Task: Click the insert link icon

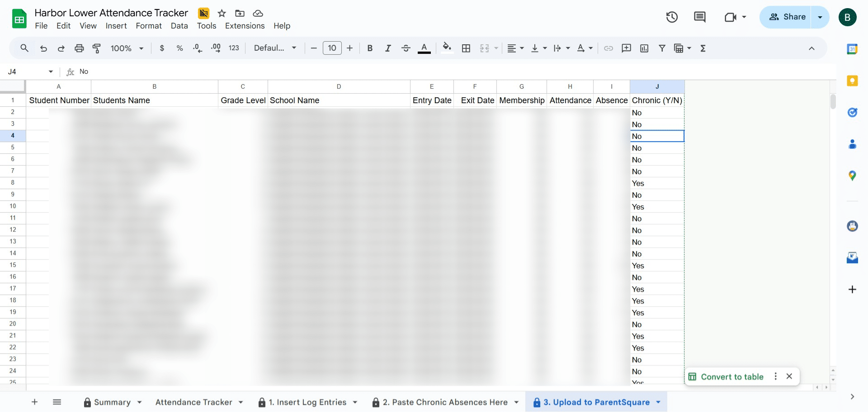Action: pos(609,48)
